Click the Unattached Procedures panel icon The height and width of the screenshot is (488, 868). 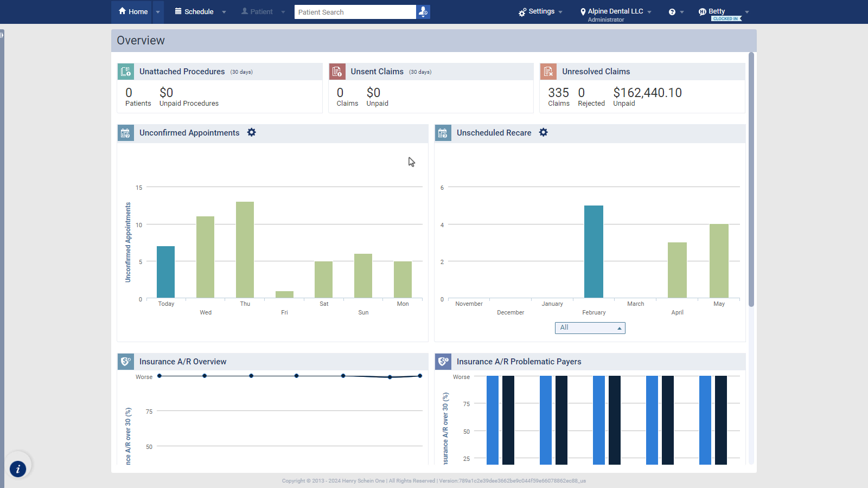[x=126, y=72]
